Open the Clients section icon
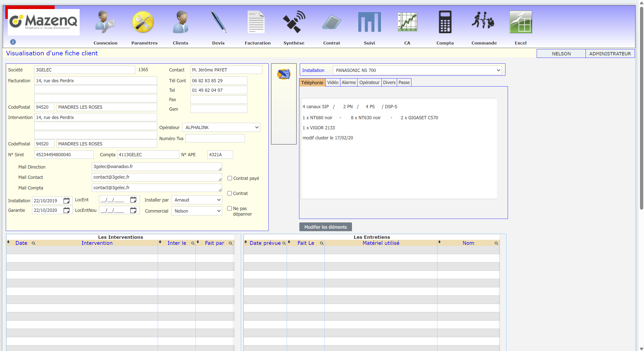Viewport: 644px width, 351px height. pyautogui.click(x=181, y=22)
